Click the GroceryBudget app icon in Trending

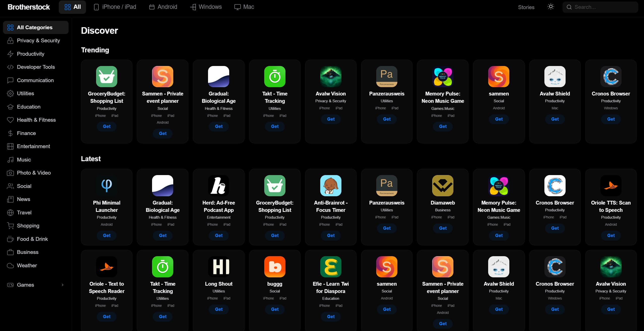[106, 77]
